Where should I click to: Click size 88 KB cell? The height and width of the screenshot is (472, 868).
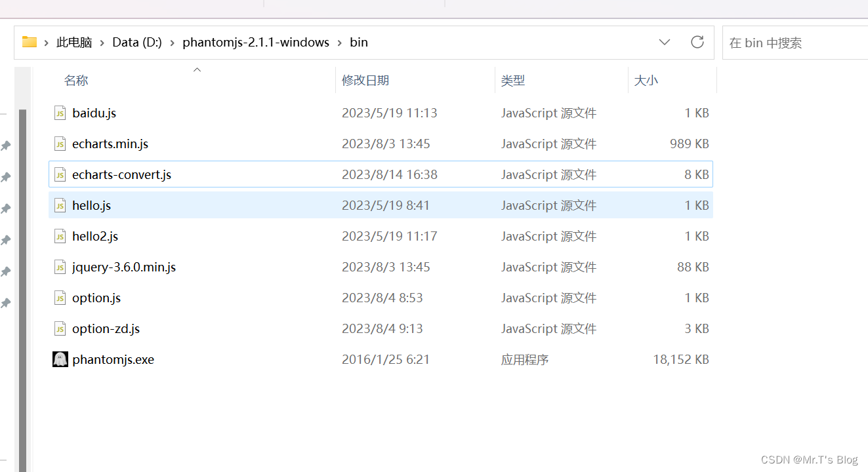[x=693, y=267]
